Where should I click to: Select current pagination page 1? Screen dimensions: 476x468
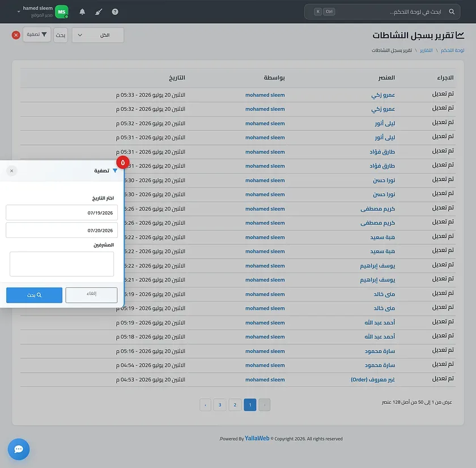[x=250, y=405]
